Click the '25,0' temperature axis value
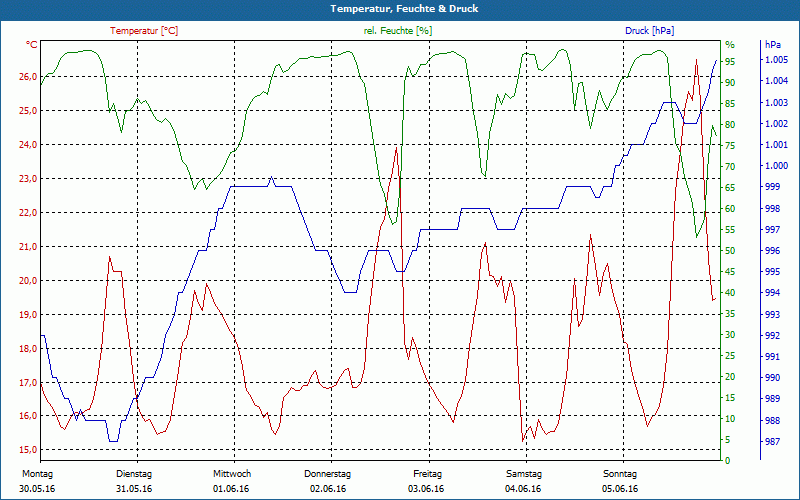The height and width of the screenshot is (500, 800). (28, 111)
